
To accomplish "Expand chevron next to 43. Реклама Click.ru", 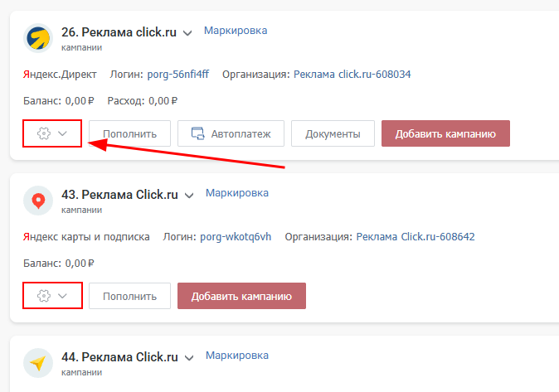I will (x=190, y=196).
